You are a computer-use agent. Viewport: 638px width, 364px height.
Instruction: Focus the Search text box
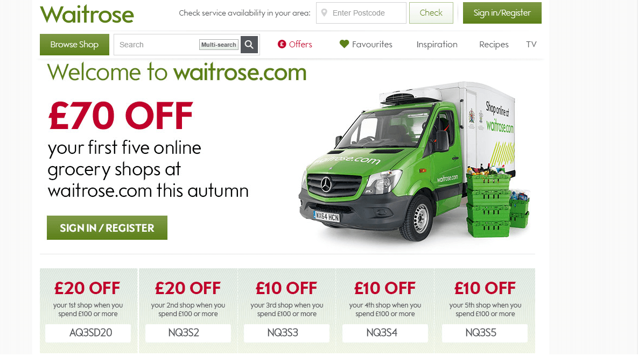(x=157, y=45)
